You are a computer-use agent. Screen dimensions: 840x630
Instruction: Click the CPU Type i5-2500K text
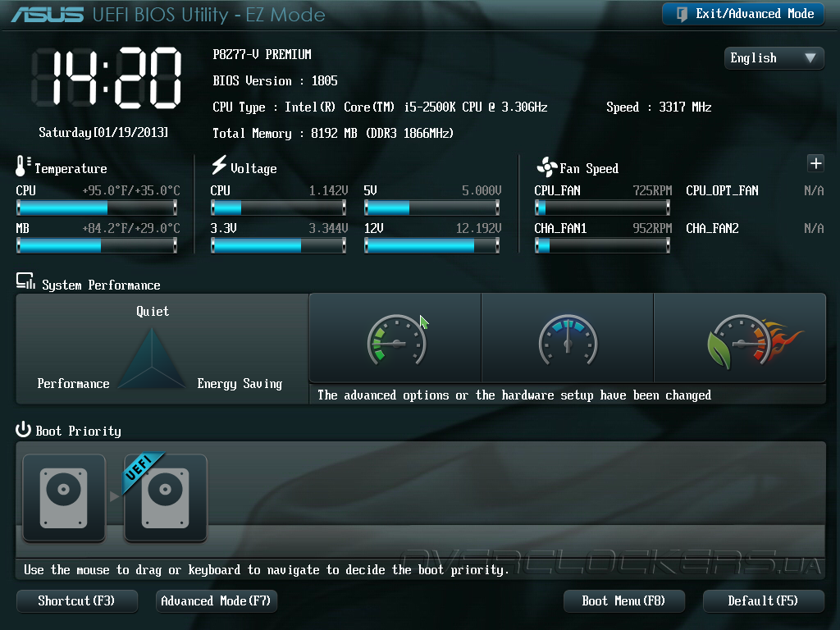tap(380, 107)
